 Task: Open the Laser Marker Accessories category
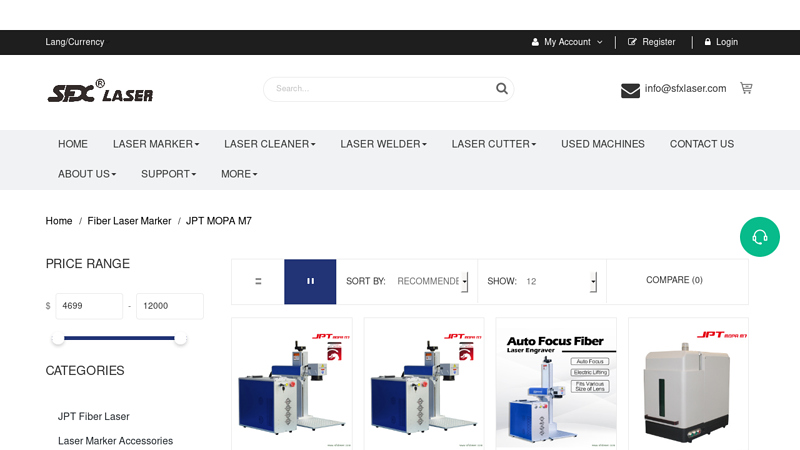coord(115,441)
